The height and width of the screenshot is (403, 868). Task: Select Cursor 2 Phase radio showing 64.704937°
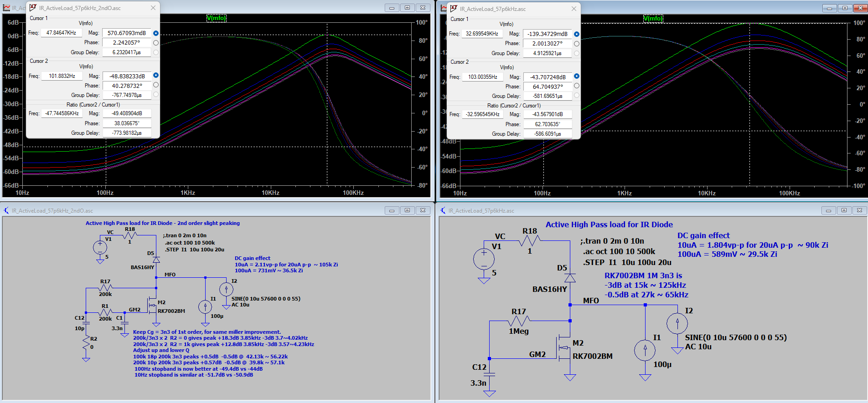(x=577, y=86)
